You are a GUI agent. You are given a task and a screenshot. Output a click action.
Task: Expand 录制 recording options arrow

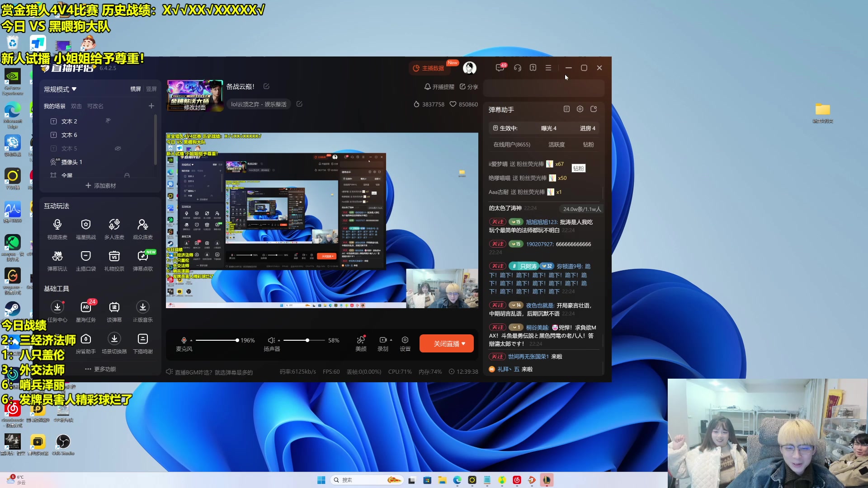click(391, 340)
